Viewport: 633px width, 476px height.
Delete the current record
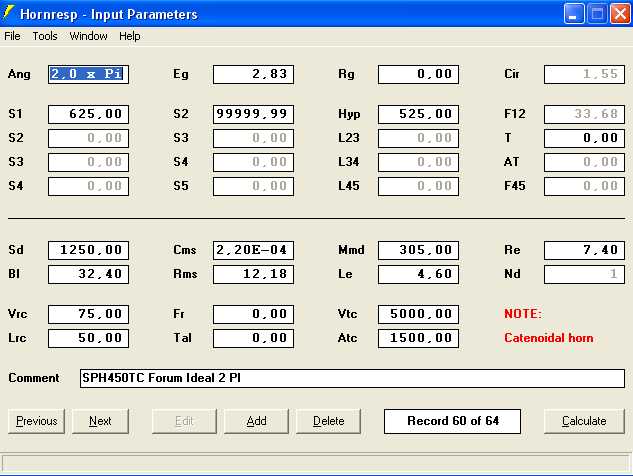(328, 421)
